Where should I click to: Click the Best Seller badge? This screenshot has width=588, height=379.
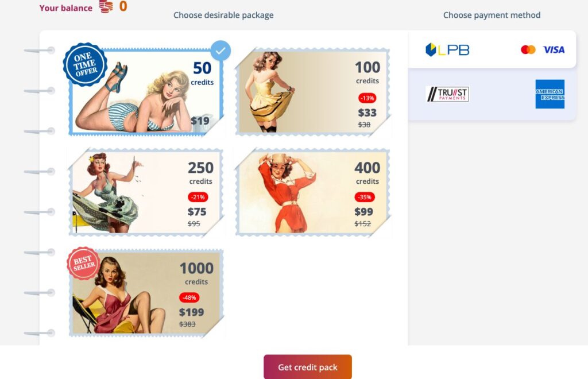(83, 263)
